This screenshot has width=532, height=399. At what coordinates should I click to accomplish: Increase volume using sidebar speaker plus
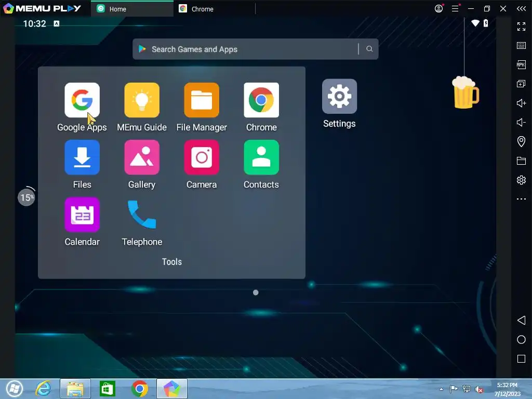tap(521, 103)
